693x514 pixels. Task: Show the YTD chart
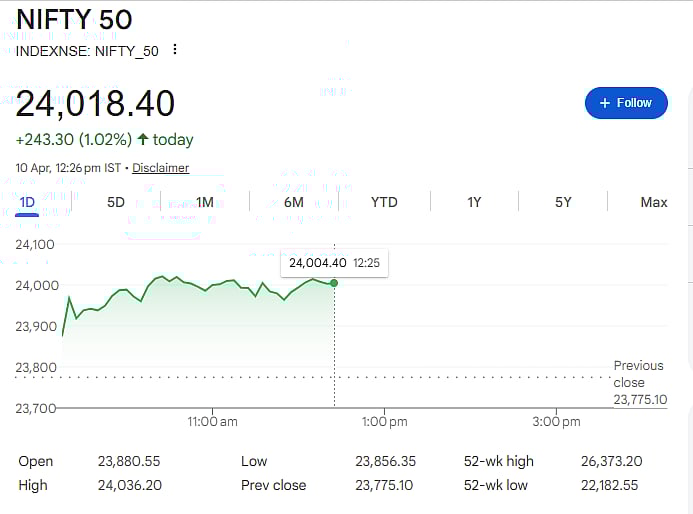(x=384, y=202)
